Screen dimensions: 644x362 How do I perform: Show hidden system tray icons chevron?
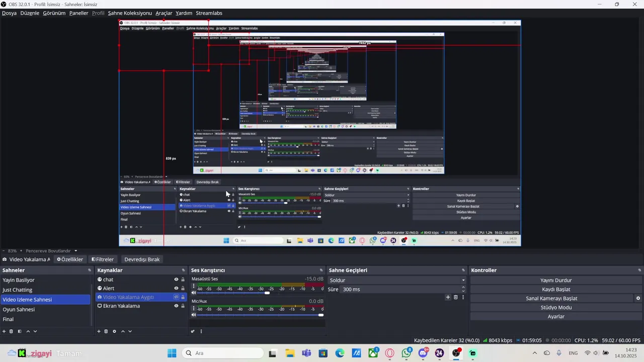pyautogui.click(x=534, y=353)
